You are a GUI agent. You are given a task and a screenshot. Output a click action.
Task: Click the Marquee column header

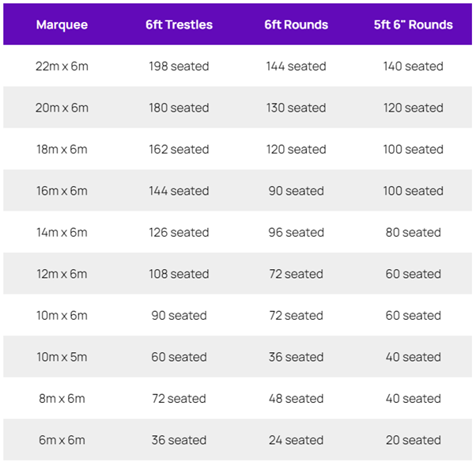tap(62, 25)
